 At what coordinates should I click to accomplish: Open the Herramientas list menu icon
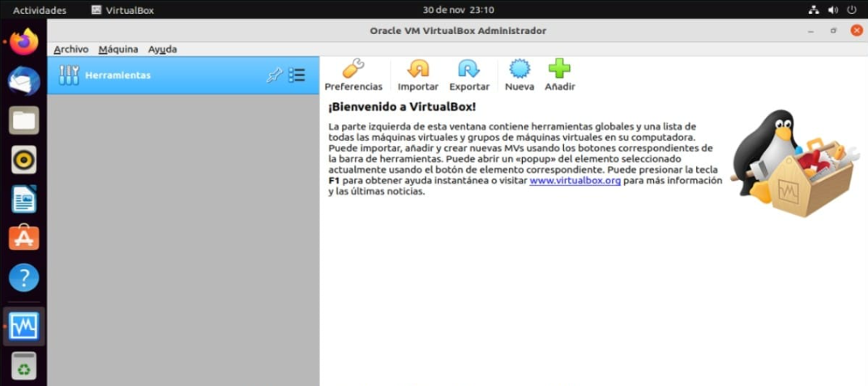click(297, 75)
